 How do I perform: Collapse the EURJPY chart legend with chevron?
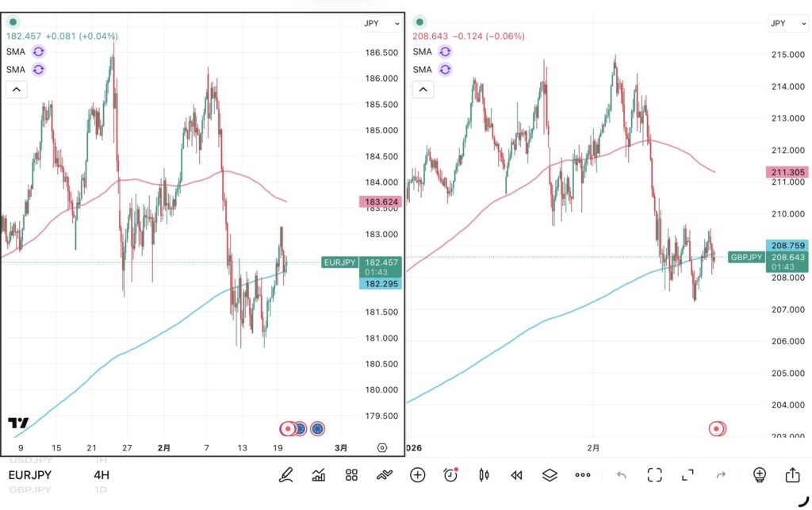click(16, 89)
